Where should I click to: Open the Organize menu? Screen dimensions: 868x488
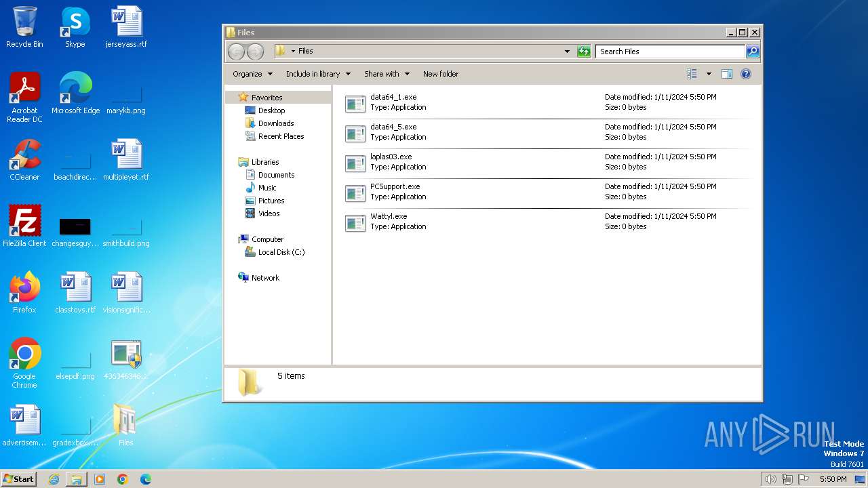[252, 74]
